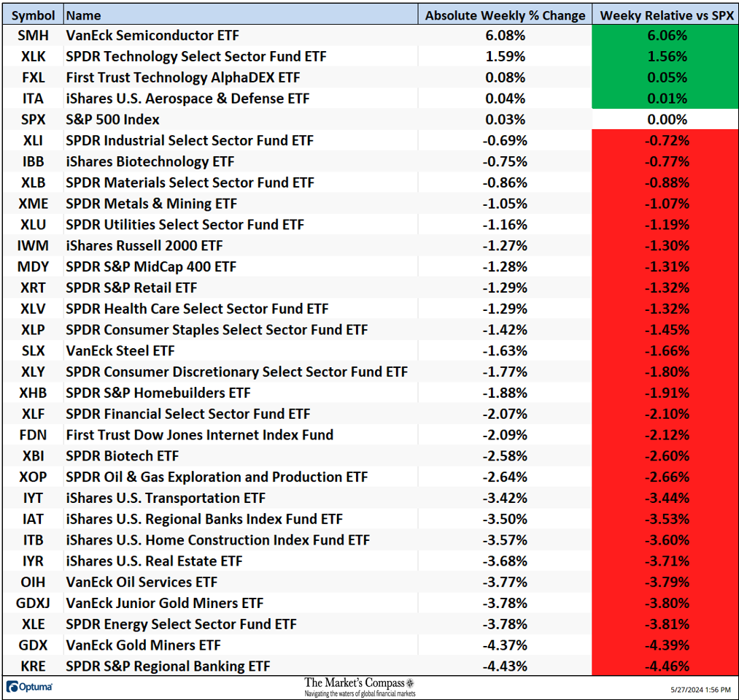Click iShares U.S. Home Construction Index Fund ETF

[x=217, y=540]
